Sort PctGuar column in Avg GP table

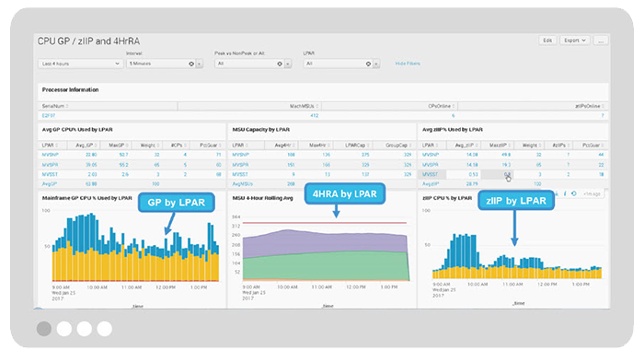point(211,146)
